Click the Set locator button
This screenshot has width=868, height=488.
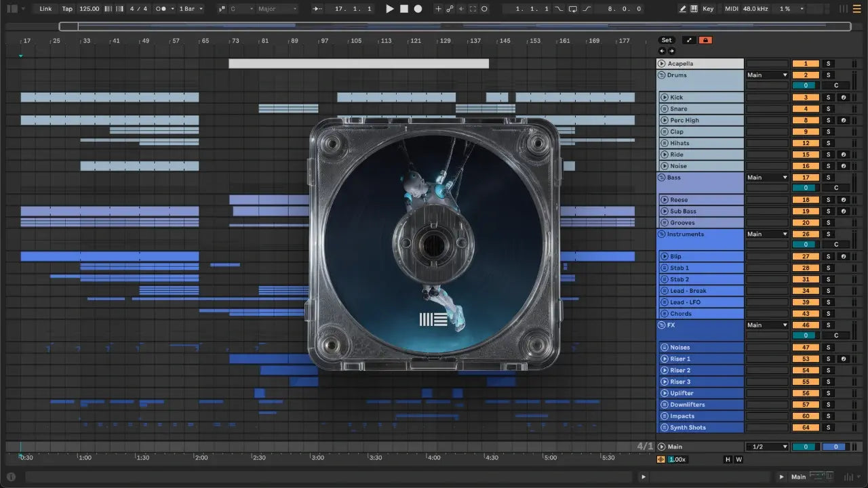667,40
